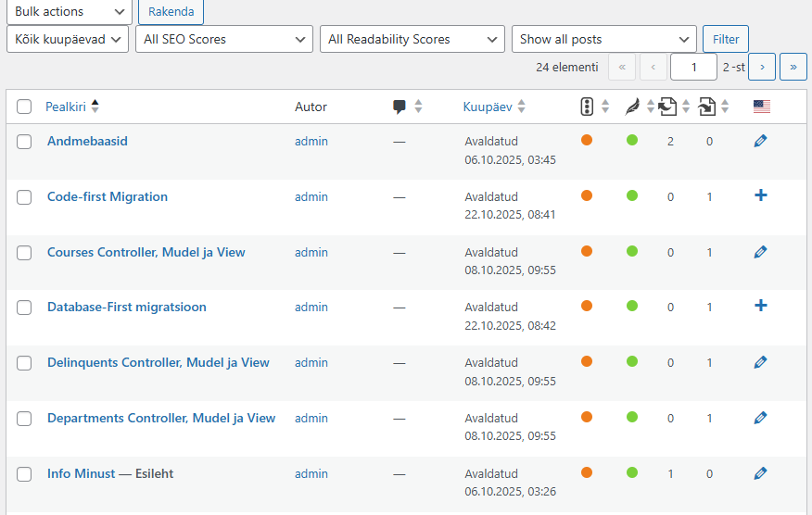Viewport: 812px width, 515px height.
Task: Open the Bulk actions dropdown
Action: (x=69, y=11)
